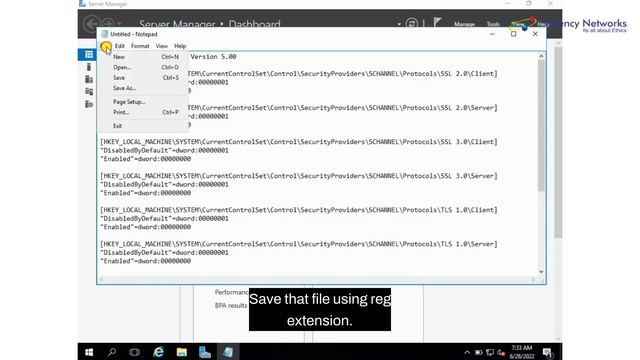Launch Internet Explorer from taskbar
640x360 pixels.
158,352
